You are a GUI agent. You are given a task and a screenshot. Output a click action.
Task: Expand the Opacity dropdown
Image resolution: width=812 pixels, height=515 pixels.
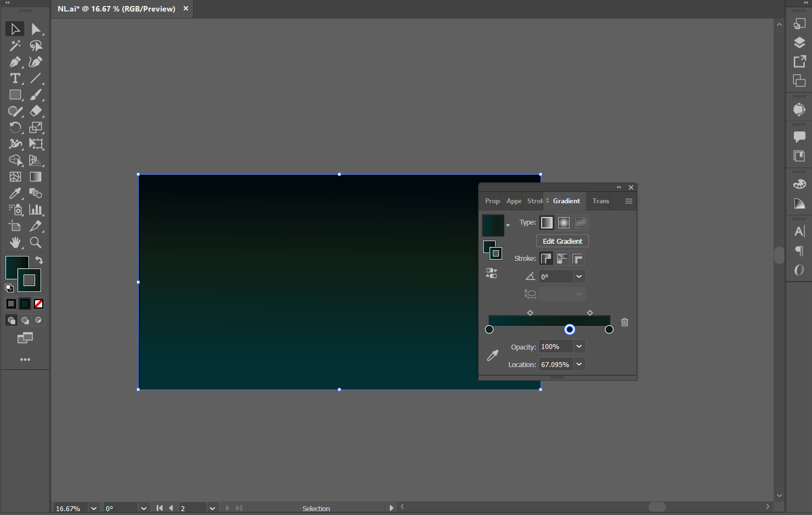(579, 347)
